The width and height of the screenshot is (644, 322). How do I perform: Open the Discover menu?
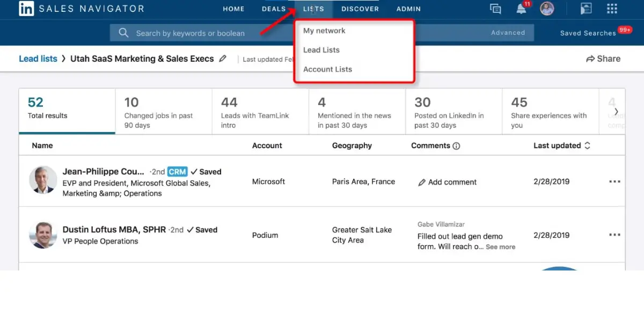point(360,9)
